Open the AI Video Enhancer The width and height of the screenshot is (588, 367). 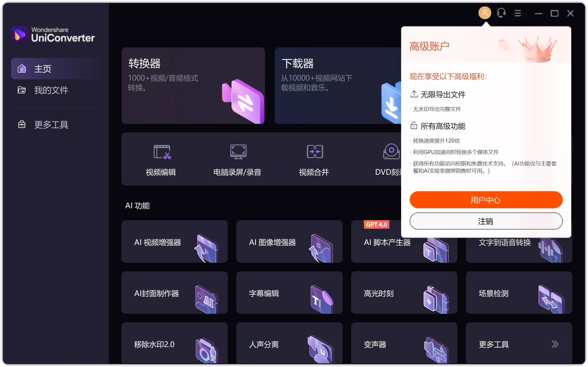pos(174,241)
